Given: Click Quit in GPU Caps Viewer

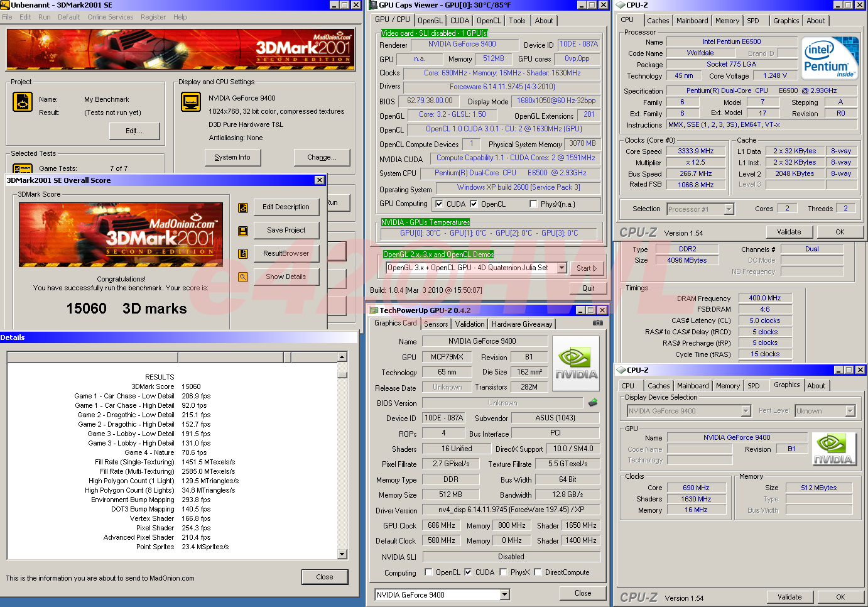Looking at the screenshot, I should click(589, 289).
